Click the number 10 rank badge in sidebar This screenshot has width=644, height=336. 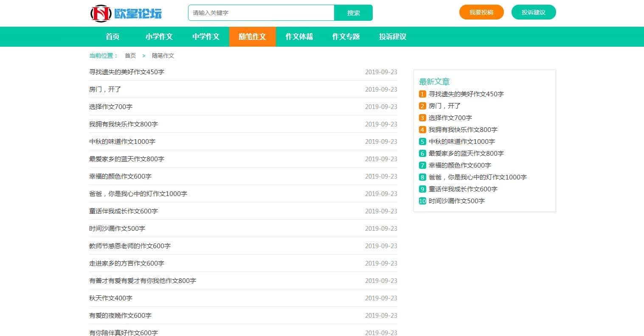(422, 201)
